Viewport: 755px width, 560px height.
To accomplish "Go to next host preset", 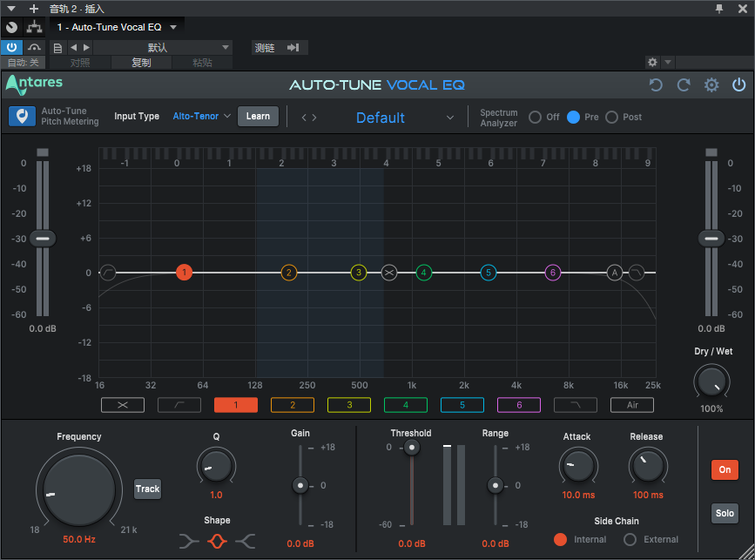I will 86,47.
